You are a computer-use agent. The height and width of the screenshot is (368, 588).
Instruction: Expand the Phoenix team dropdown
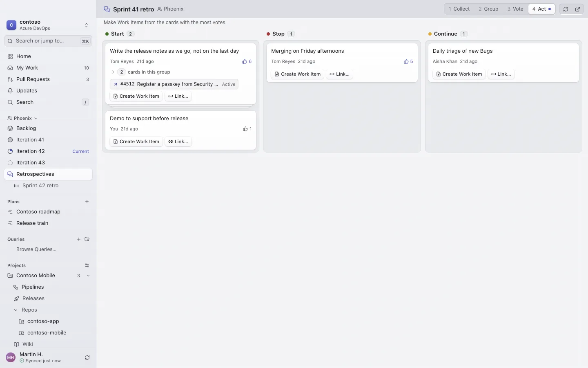22,118
